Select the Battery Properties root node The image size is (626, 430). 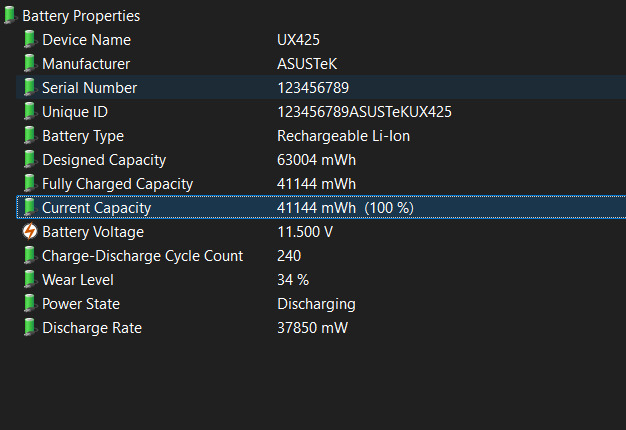point(81,16)
